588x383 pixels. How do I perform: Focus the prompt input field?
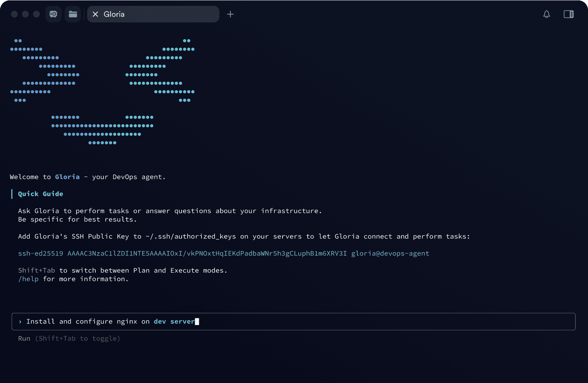click(293, 322)
